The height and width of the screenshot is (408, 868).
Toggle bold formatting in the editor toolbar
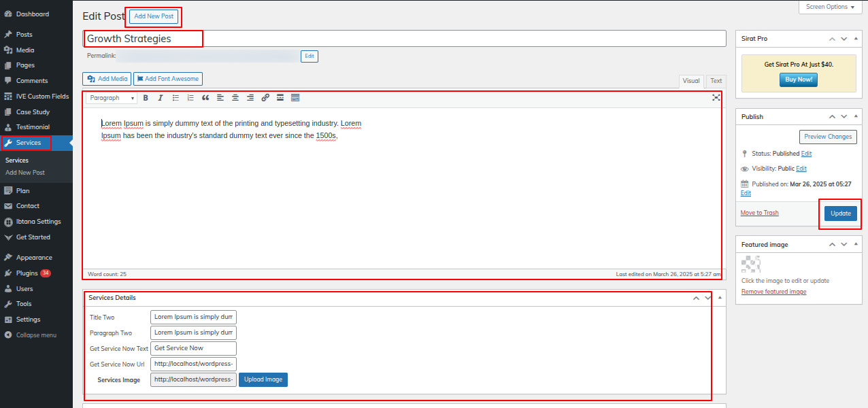tap(146, 98)
